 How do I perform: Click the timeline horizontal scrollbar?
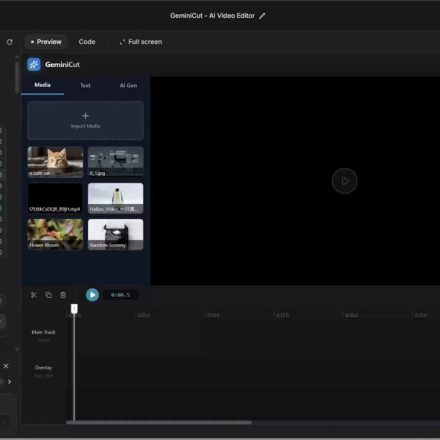(x=159, y=423)
